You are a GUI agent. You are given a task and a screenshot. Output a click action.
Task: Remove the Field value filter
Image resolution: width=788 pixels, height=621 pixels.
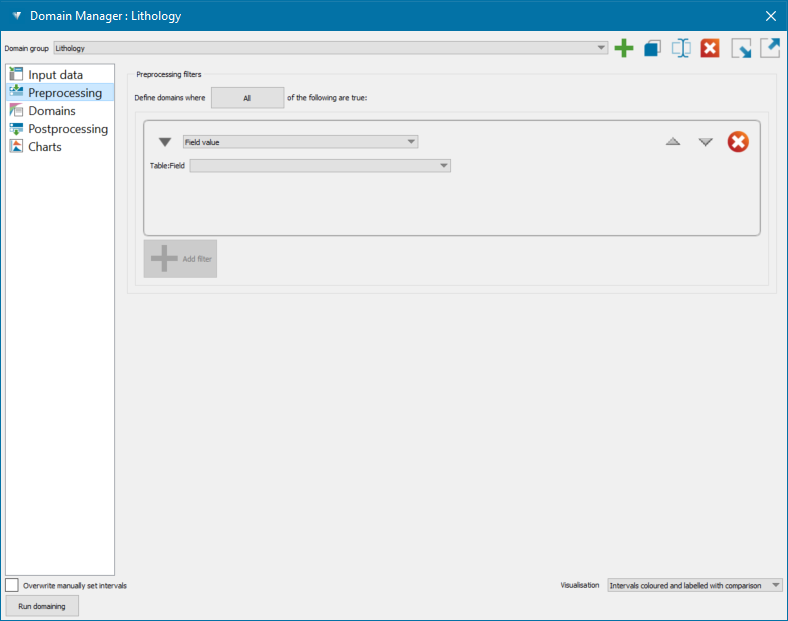(x=738, y=142)
